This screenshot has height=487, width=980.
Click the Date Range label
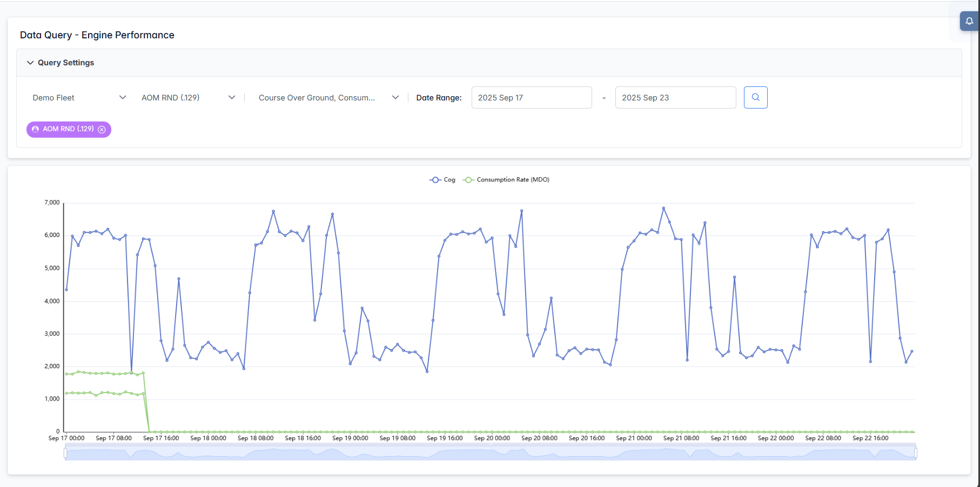(x=439, y=98)
